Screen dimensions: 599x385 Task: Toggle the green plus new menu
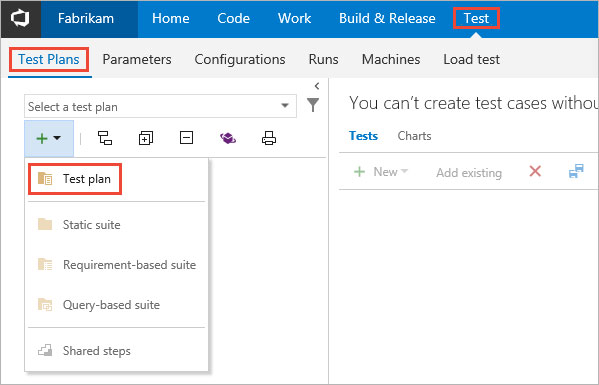click(49, 138)
